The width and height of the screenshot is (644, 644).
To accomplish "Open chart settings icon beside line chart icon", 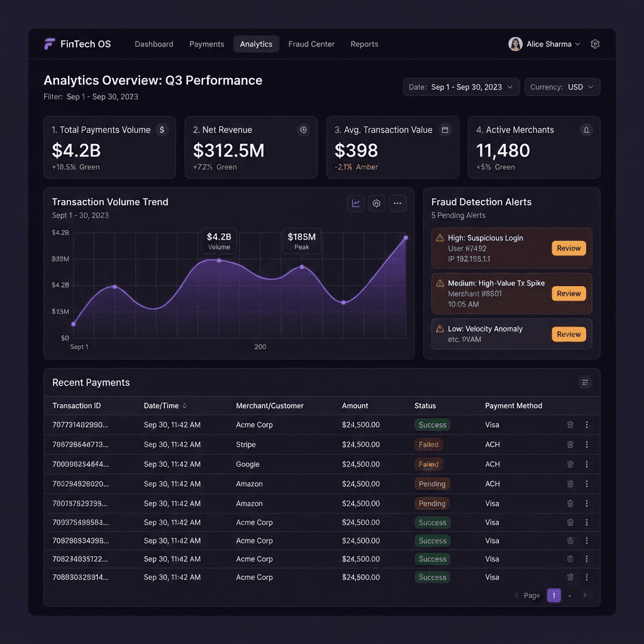I will [x=376, y=203].
